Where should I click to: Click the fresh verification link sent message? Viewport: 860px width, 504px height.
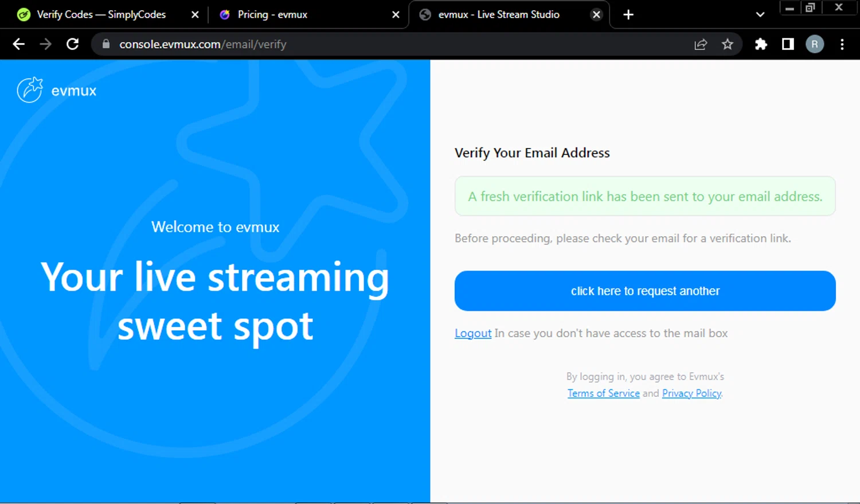[x=645, y=196]
